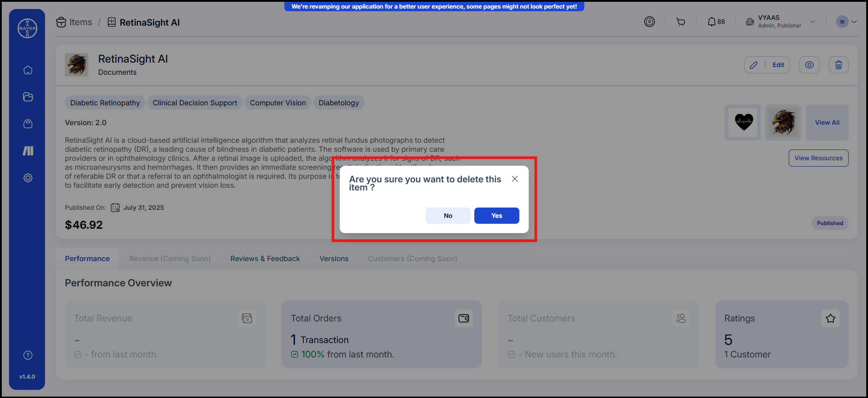Image resolution: width=868 pixels, height=398 pixels.
Task: Click the Performance Overview heading
Action: click(118, 283)
